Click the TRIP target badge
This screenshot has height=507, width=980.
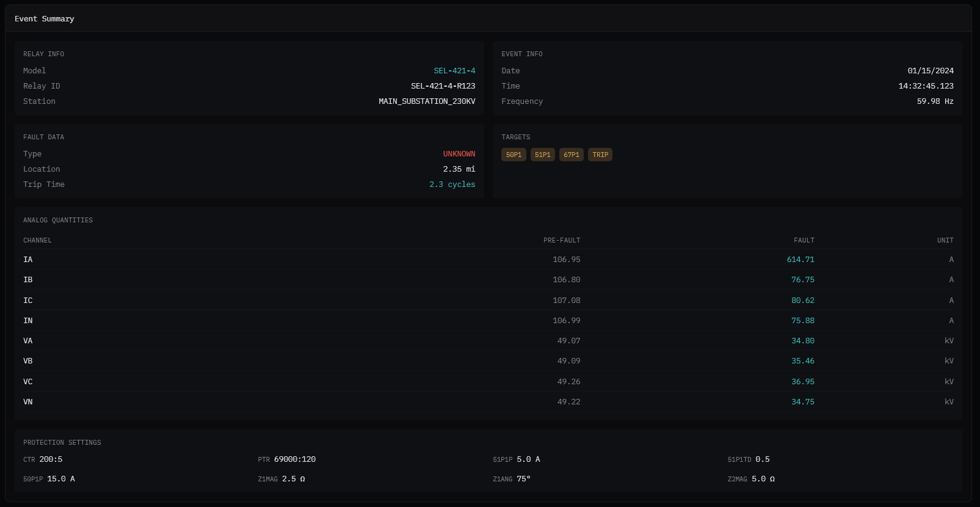(600, 155)
